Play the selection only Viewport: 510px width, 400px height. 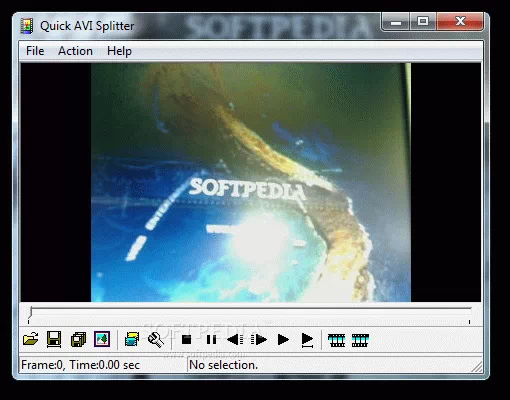pos(307,340)
